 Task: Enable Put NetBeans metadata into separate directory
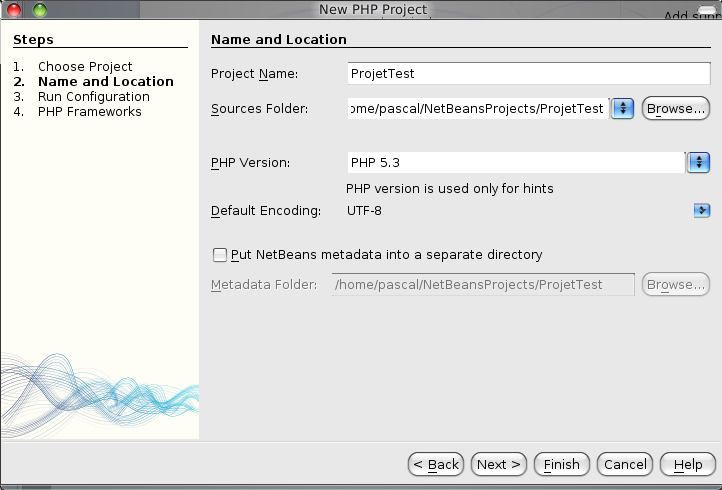220,255
